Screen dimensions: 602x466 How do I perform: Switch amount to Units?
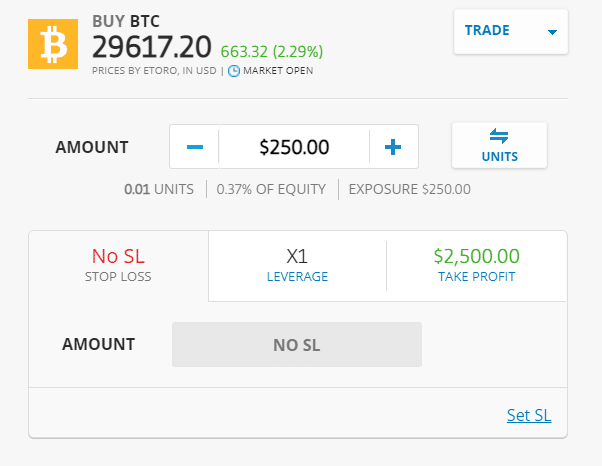(499, 146)
